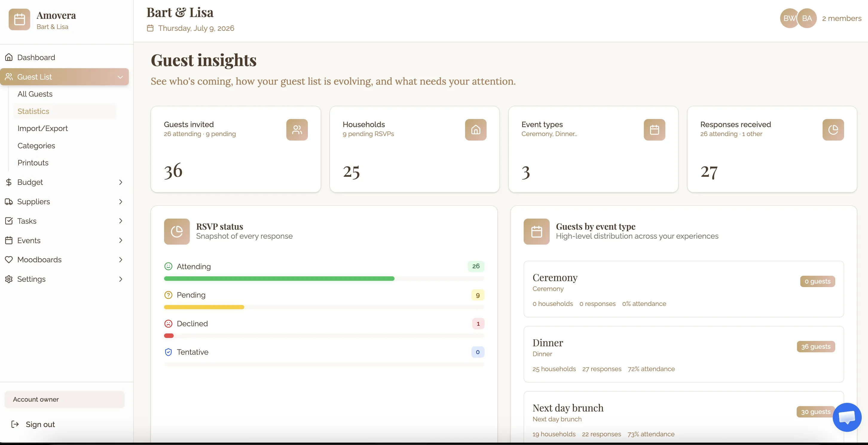Click the Event types calendar icon
This screenshot has width=868, height=445.
tap(654, 130)
